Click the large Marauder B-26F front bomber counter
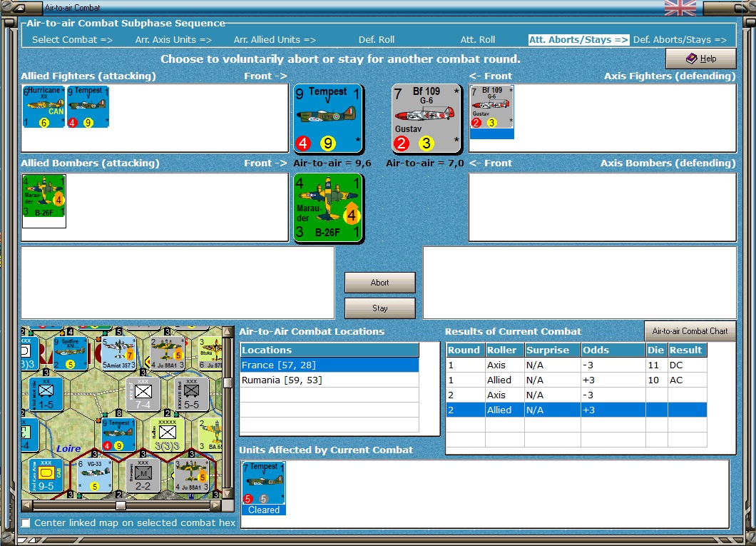This screenshot has height=546, width=756. [x=328, y=208]
